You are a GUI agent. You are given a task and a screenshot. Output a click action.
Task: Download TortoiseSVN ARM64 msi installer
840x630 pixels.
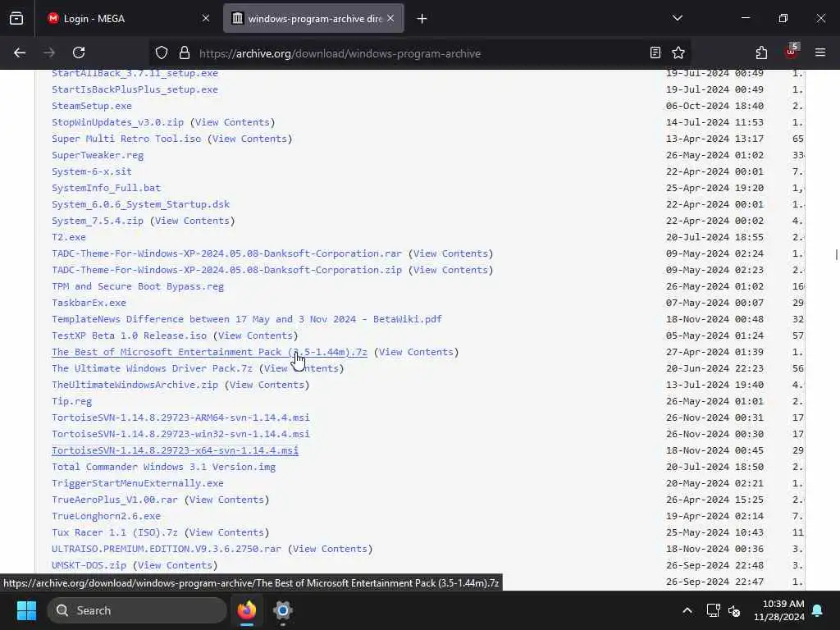(180, 418)
